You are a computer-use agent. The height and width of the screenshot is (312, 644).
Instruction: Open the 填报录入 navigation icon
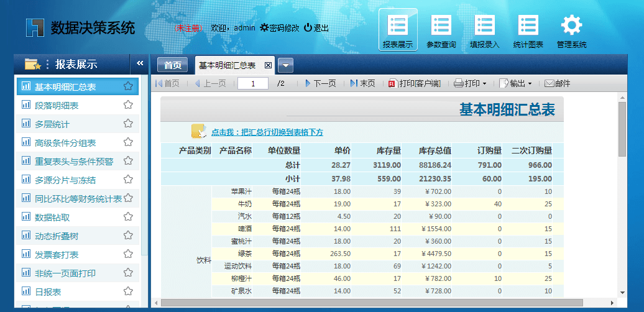[x=485, y=31]
